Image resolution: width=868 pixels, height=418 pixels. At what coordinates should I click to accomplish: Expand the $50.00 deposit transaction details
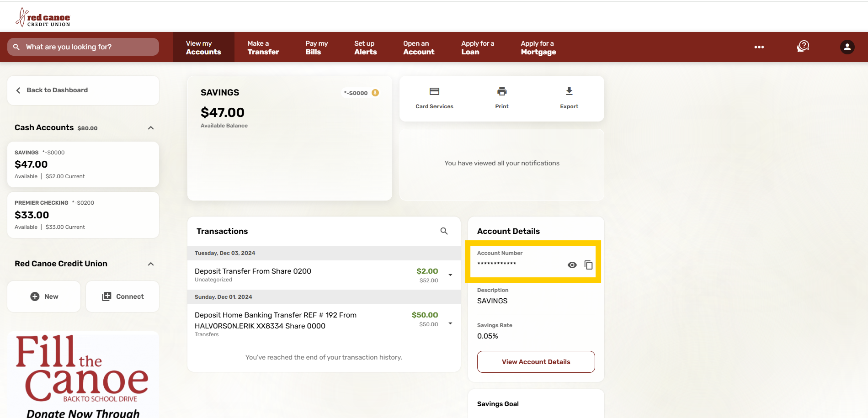pos(450,323)
